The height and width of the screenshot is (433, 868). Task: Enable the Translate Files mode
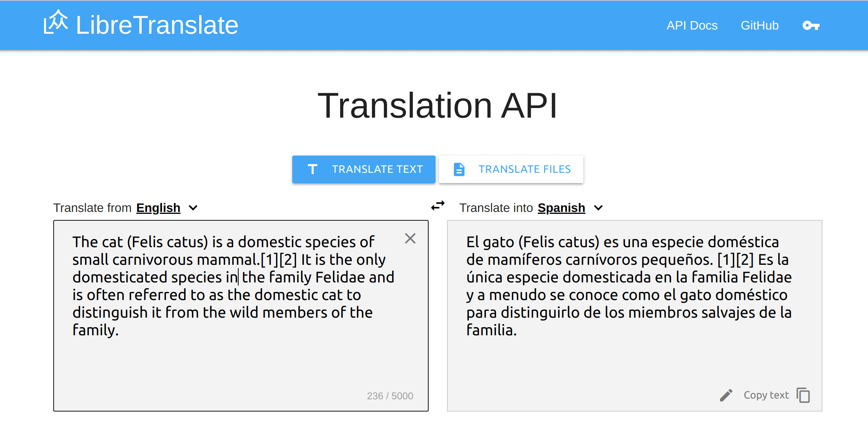(x=510, y=169)
